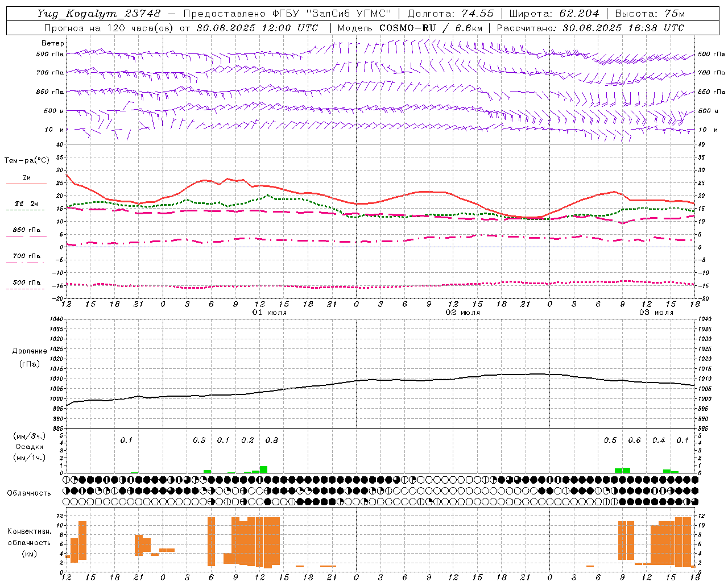This screenshot has width=728, height=582.
Task: Select the text Предоставлено ФГБУ "ЗапСиб УГМС"
Action: click(x=287, y=14)
